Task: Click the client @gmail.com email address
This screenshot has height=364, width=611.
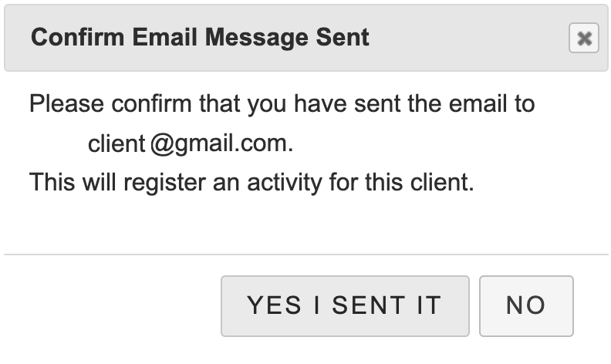Action: coord(191,143)
